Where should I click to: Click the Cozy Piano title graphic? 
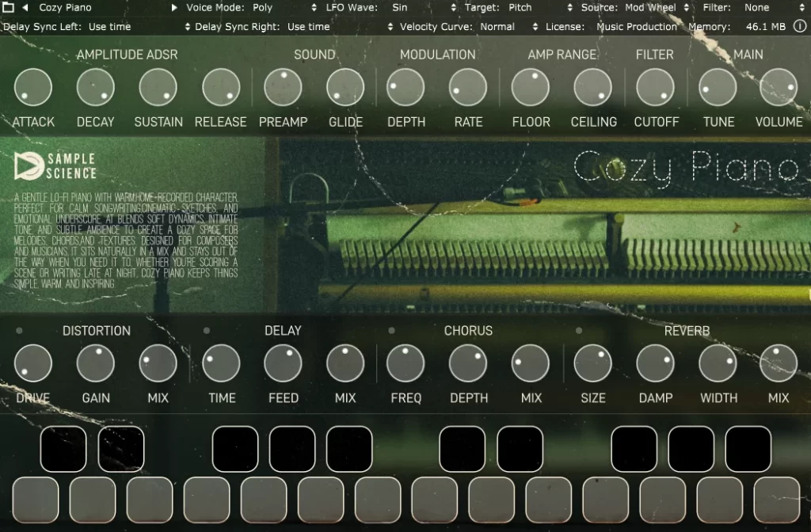pos(687,168)
